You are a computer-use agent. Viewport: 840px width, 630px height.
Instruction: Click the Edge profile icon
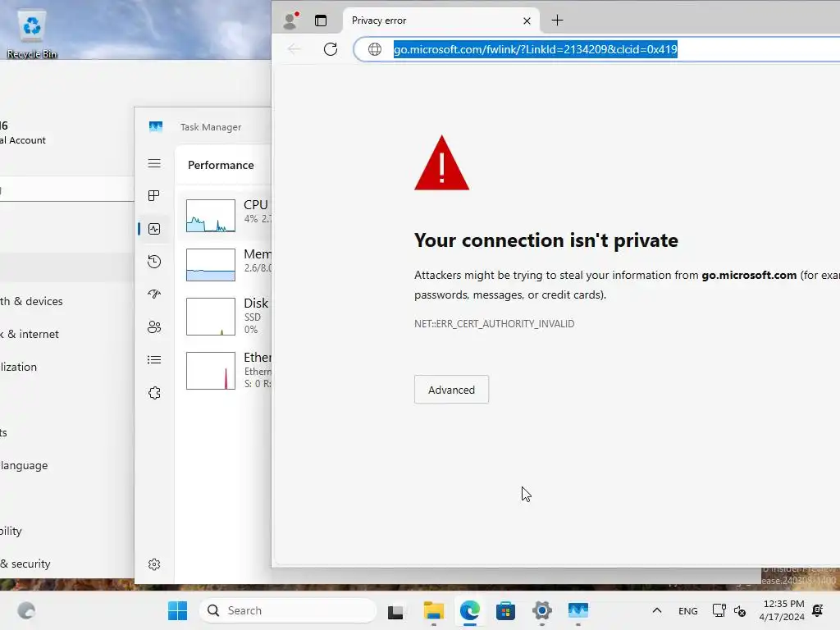[290, 21]
